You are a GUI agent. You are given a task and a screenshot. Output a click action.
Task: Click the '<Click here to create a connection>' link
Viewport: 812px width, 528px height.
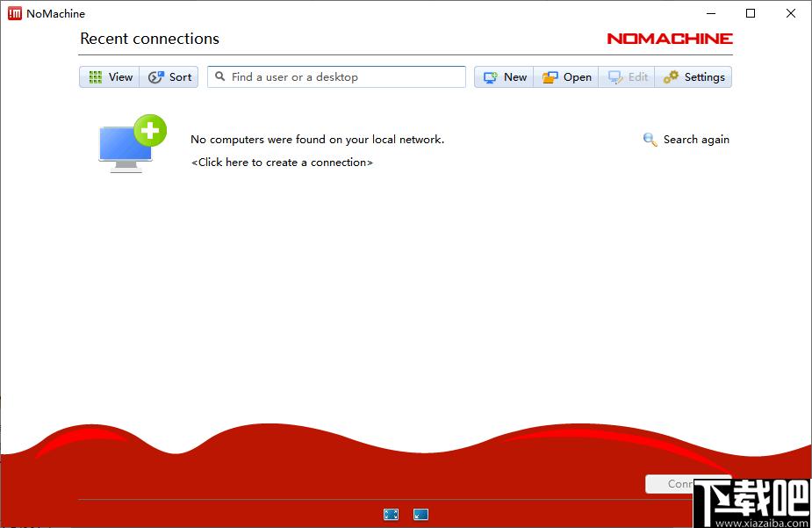[x=282, y=163]
